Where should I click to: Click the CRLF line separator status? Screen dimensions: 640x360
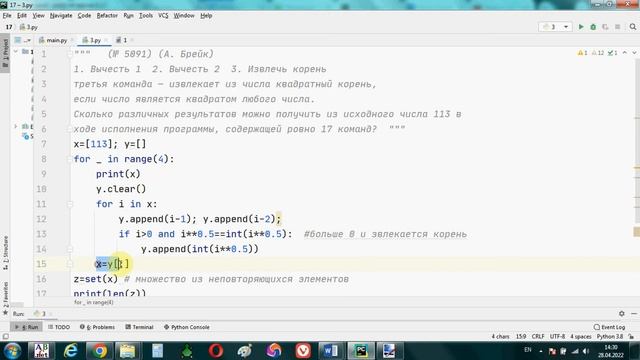538,337
